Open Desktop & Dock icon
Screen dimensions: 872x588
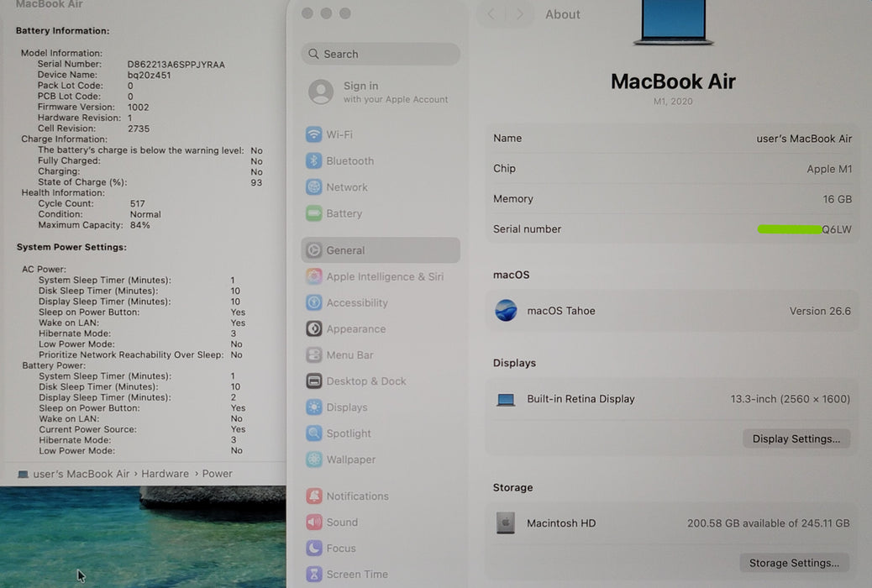[x=313, y=381]
